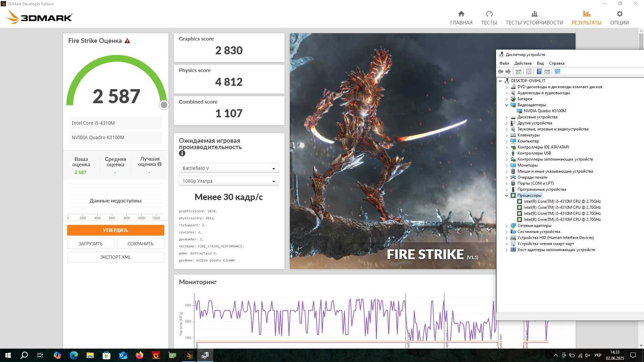644x362 pixels.
Task: Open Firefox from taskbar
Action: (x=139, y=355)
